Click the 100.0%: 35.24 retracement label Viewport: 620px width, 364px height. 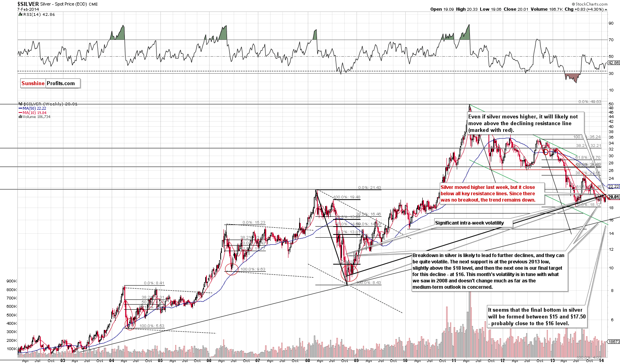click(588, 137)
